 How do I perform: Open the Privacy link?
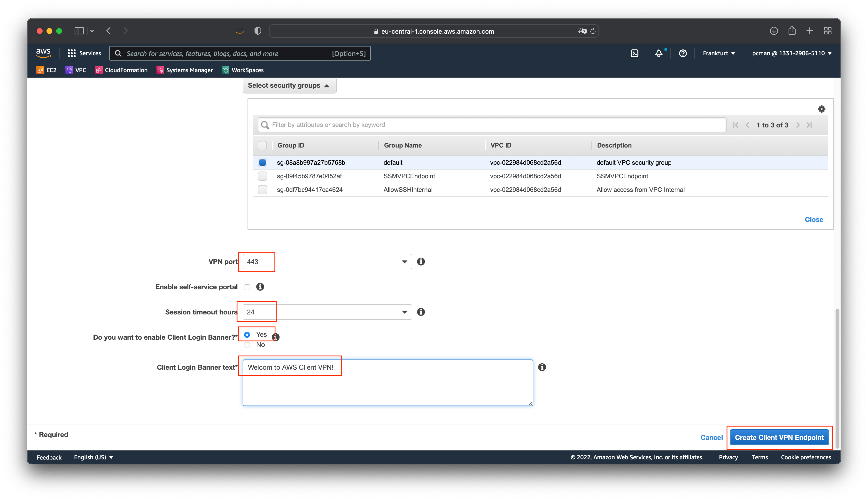[x=728, y=457]
